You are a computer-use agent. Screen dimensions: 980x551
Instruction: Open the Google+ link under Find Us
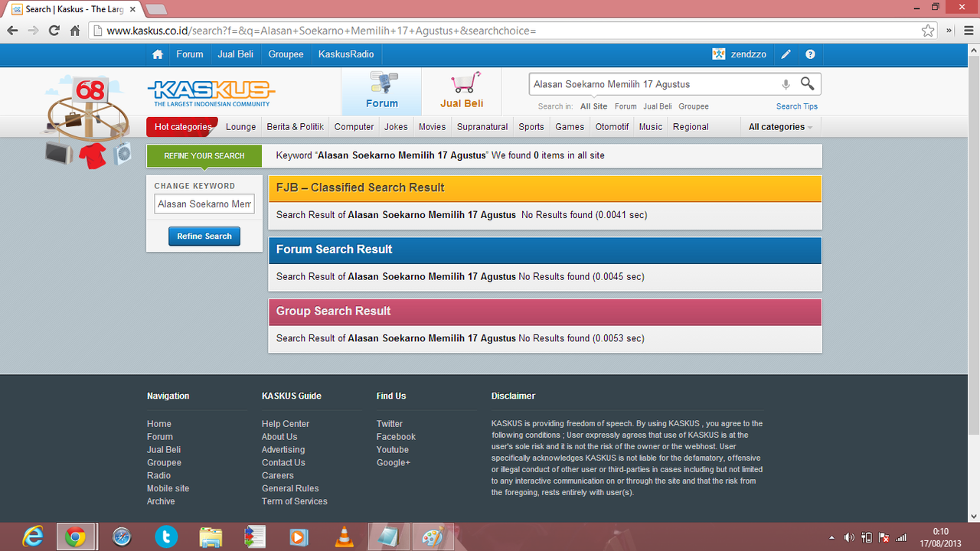pyautogui.click(x=394, y=463)
